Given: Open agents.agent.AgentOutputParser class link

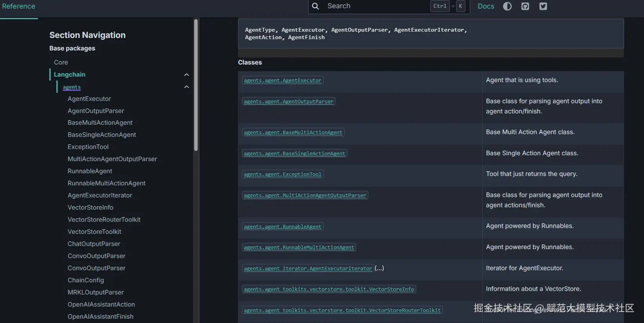Looking at the screenshot, I should (289, 102).
